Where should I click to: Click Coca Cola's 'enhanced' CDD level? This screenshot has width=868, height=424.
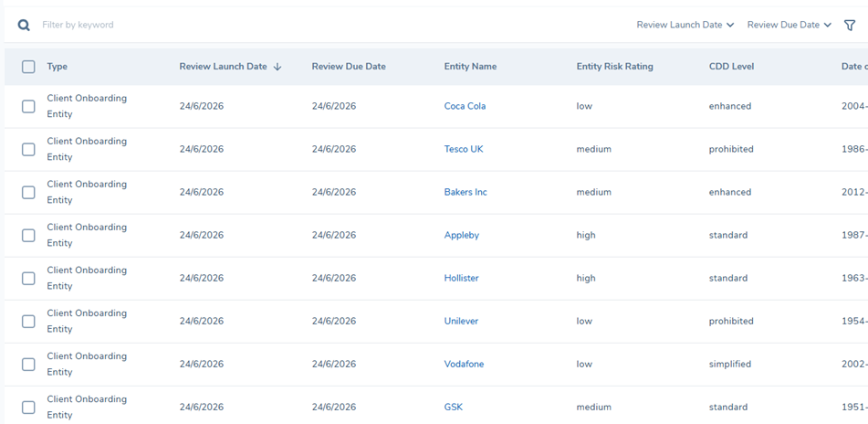[730, 106]
